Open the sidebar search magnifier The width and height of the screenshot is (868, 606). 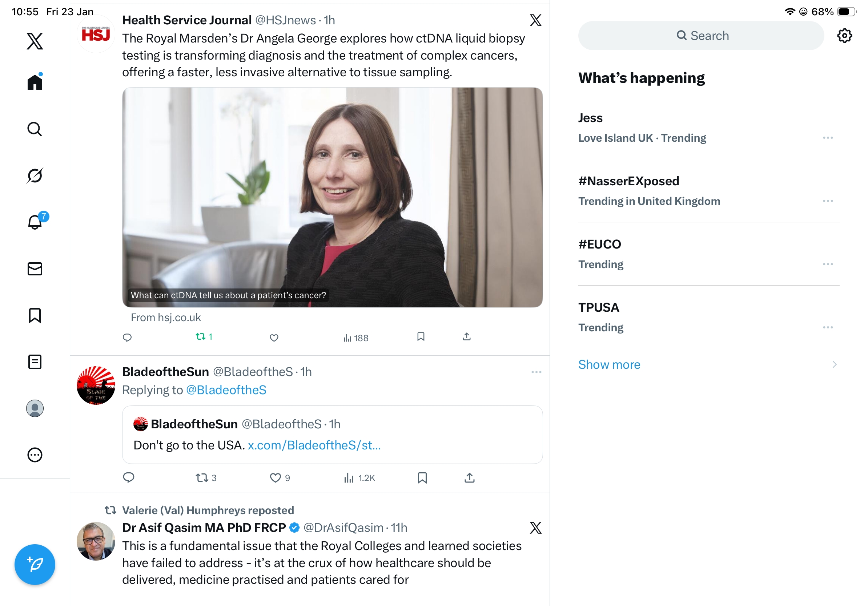(x=35, y=129)
